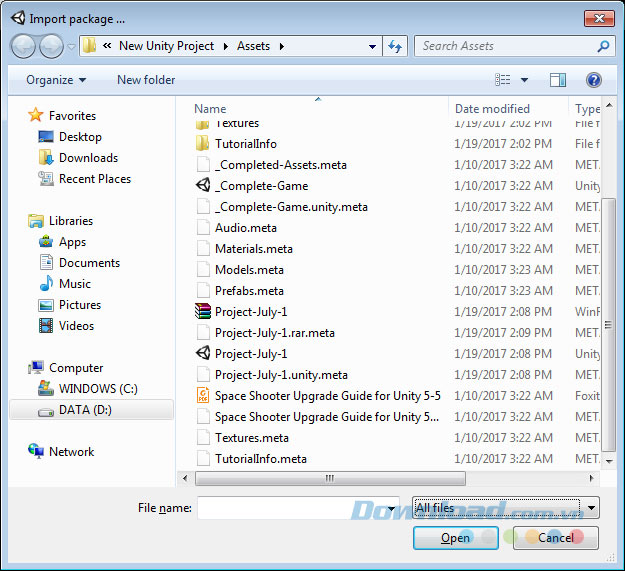The width and height of the screenshot is (625, 571).
Task: Click the back navigation arrow
Action: [x=24, y=46]
